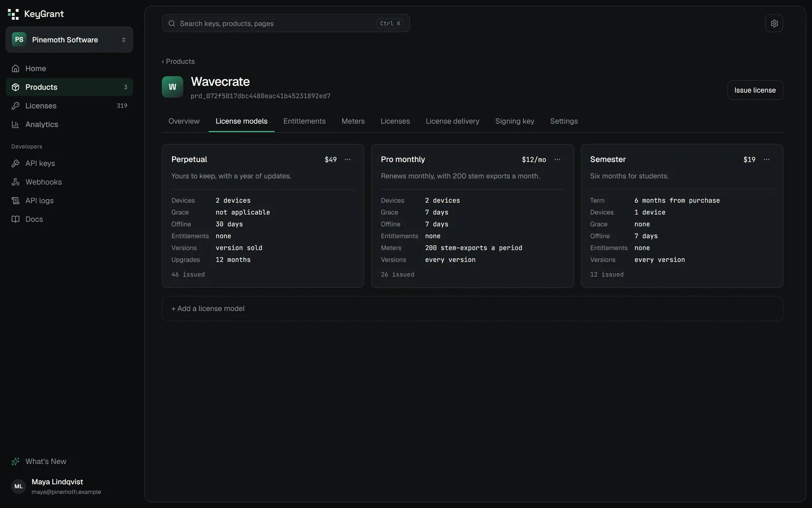The image size is (812, 508).
Task: Open the Semester model options menu
Action: point(766,160)
